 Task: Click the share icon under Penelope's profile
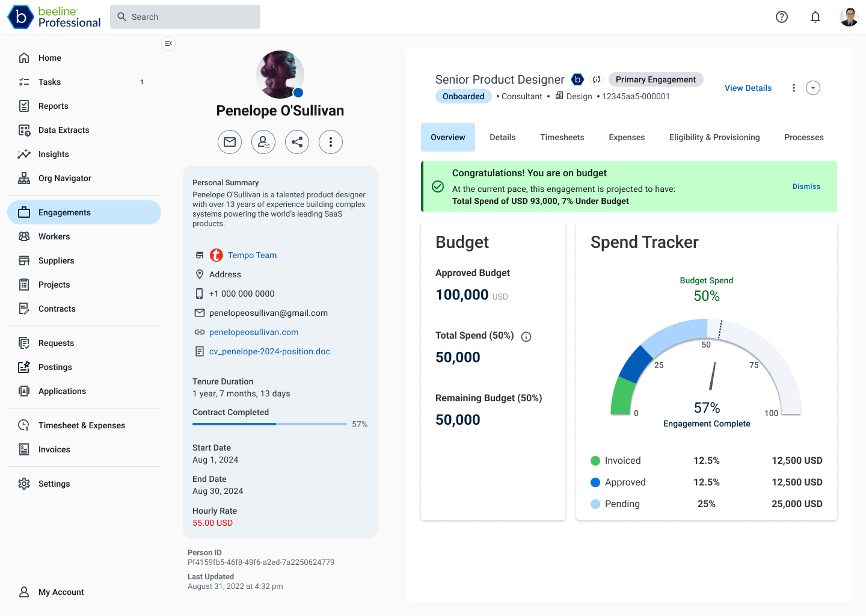click(x=297, y=142)
